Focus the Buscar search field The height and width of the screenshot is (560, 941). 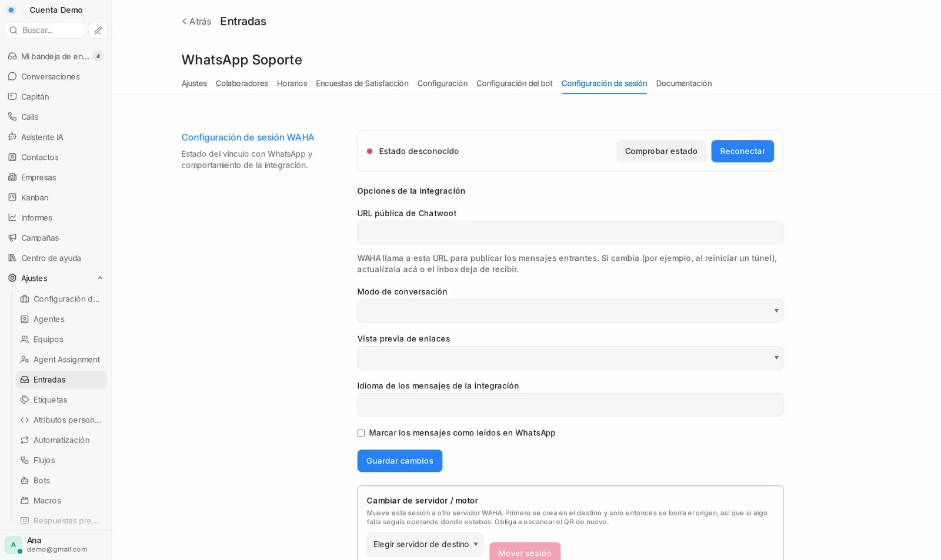coord(45,30)
